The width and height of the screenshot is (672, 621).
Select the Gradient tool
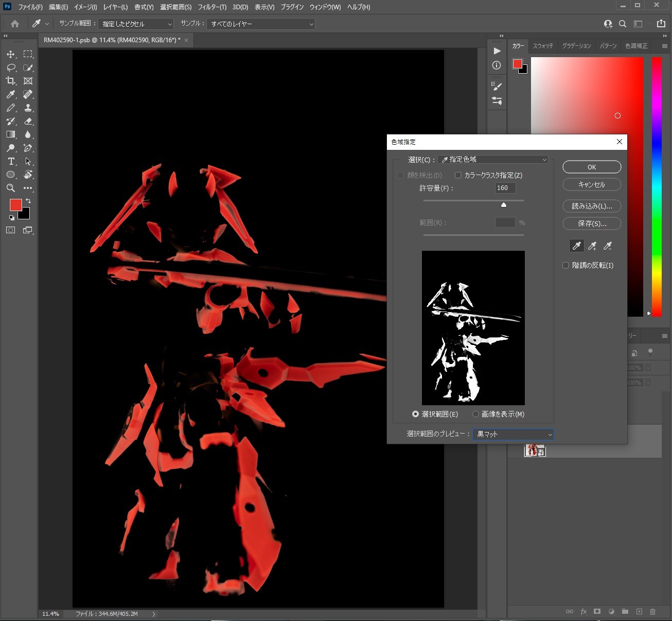pos(11,134)
